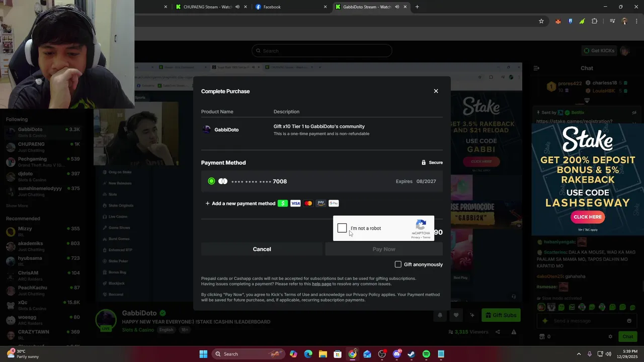The image size is (644, 362).
Task: Bookmark this page with the star icon
Action: pyautogui.click(x=541, y=21)
